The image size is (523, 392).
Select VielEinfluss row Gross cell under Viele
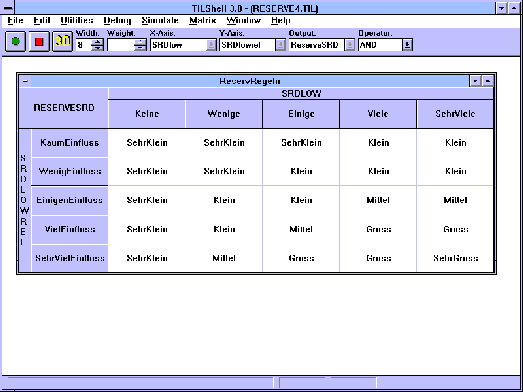tap(378, 229)
